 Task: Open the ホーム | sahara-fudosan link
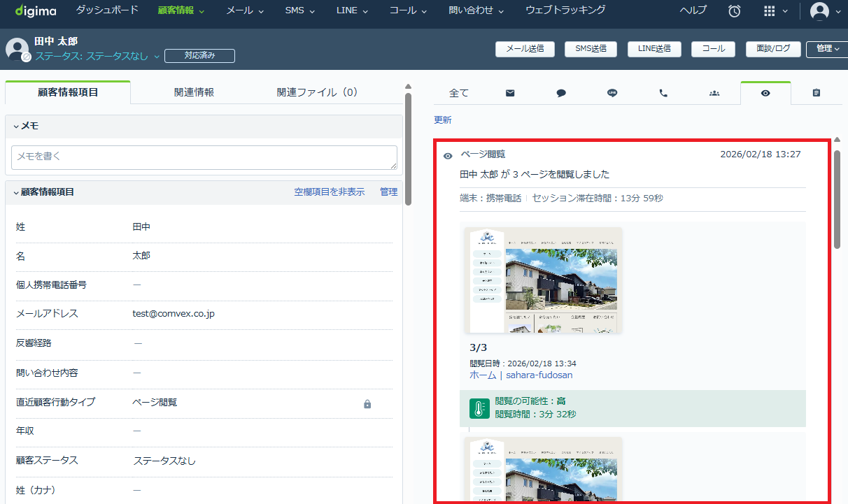click(x=521, y=375)
